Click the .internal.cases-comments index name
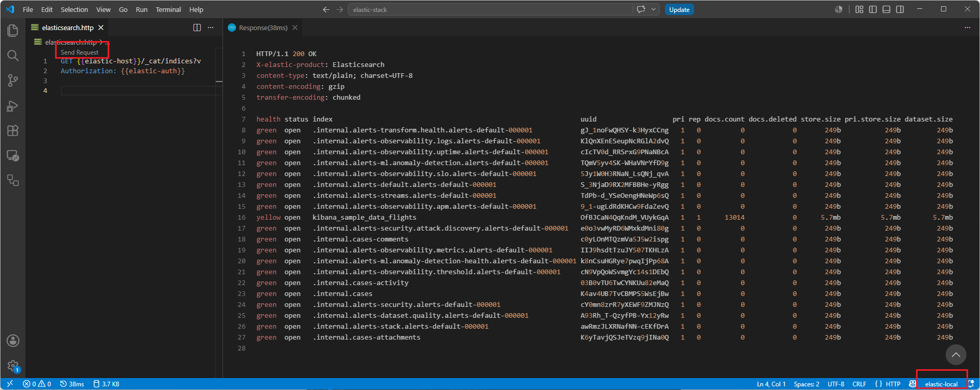980x390 pixels. pyautogui.click(x=360, y=239)
